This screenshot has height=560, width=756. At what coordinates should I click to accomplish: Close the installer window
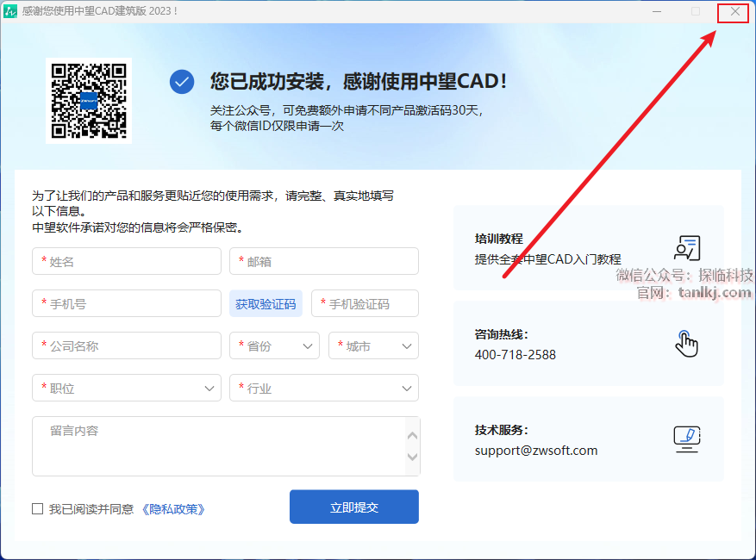pos(734,11)
